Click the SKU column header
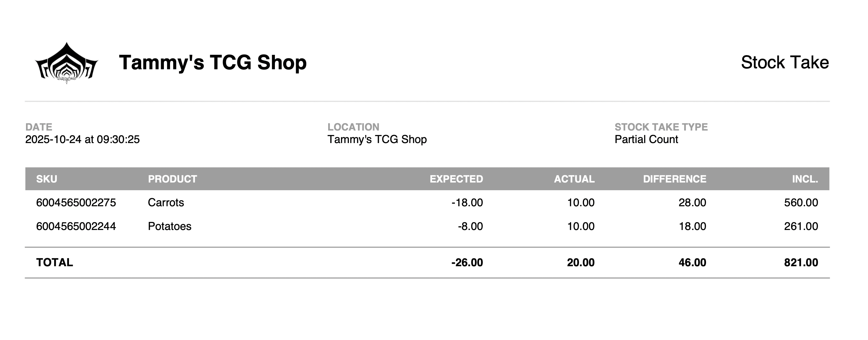This screenshot has height=340, width=868. (x=47, y=179)
